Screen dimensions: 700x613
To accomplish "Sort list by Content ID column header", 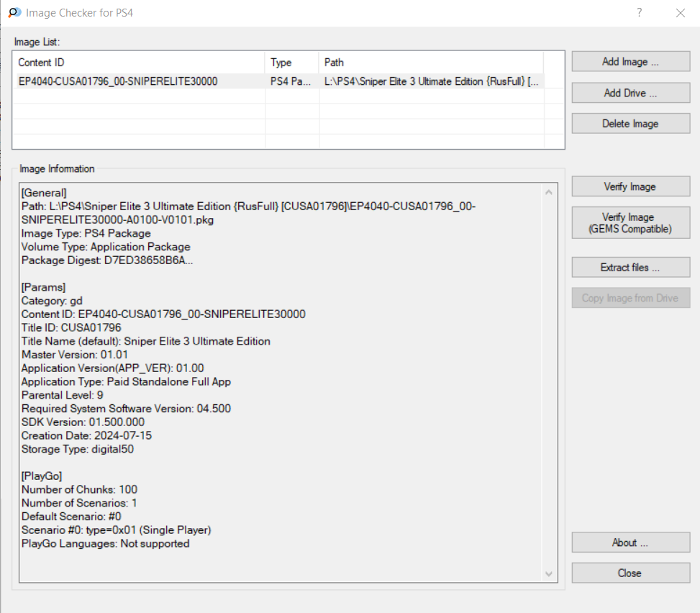I will coord(140,63).
